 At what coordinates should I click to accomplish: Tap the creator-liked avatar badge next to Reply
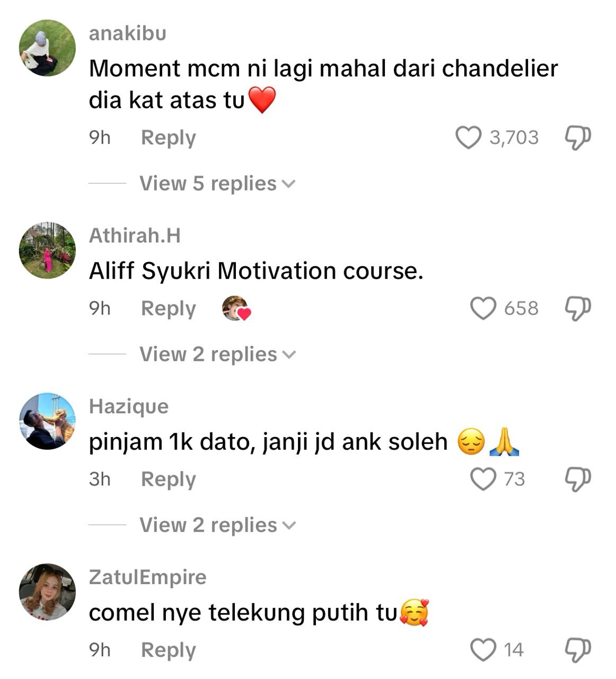[x=236, y=309]
